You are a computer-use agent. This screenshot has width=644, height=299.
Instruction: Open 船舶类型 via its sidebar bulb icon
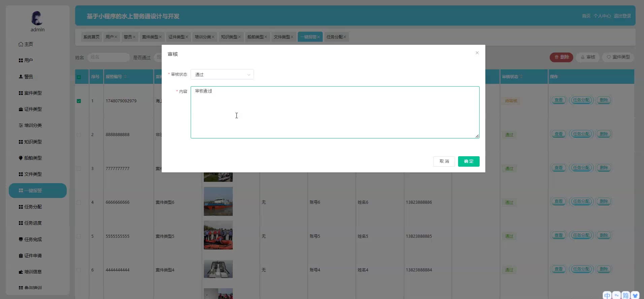tap(21, 158)
